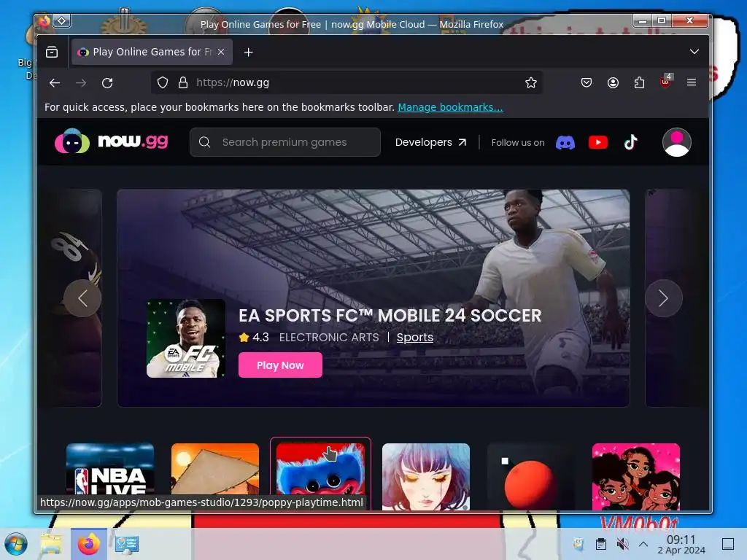Bookmark this page with the star icon

tap(531, 83)
